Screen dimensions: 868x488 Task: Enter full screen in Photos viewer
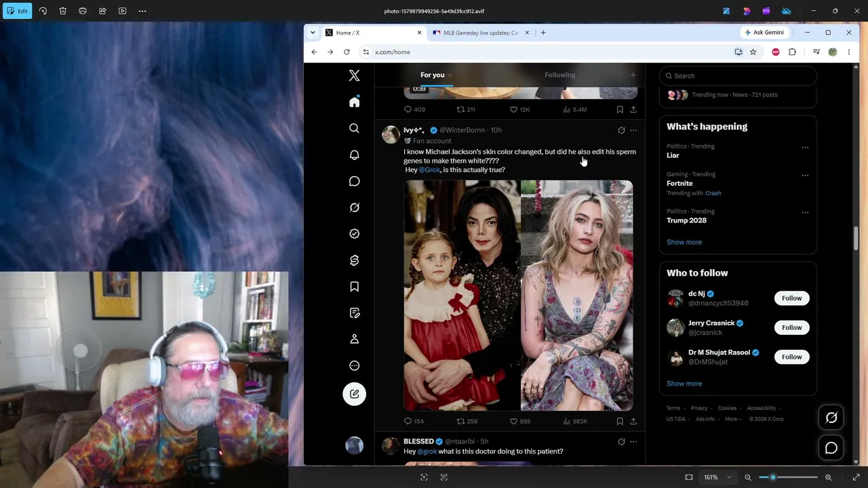(x=856, y=477)
